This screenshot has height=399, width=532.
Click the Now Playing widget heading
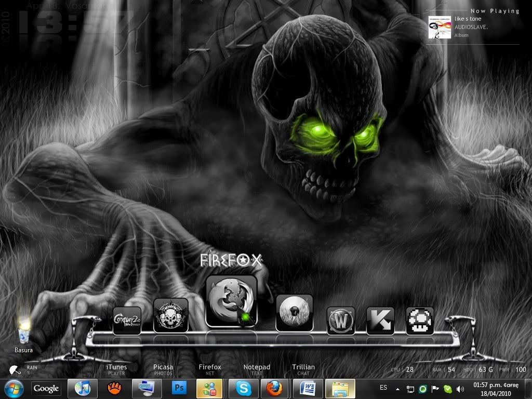tap(495, 11)
